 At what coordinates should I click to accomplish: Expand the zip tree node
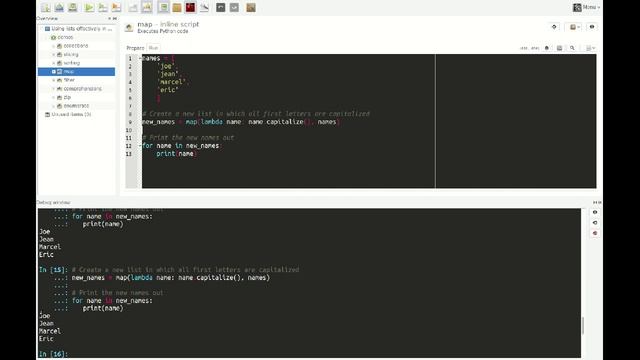click(53, 97)
